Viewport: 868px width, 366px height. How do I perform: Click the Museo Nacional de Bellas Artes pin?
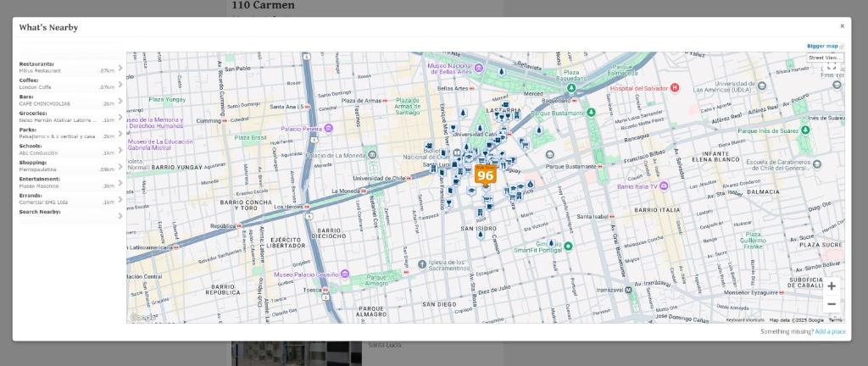[x=478, y=68]
